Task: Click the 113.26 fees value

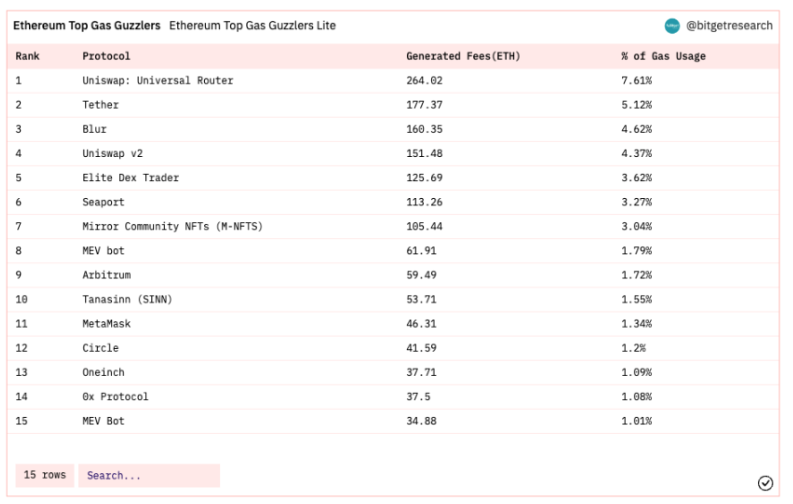Action: tap(424, 202)
